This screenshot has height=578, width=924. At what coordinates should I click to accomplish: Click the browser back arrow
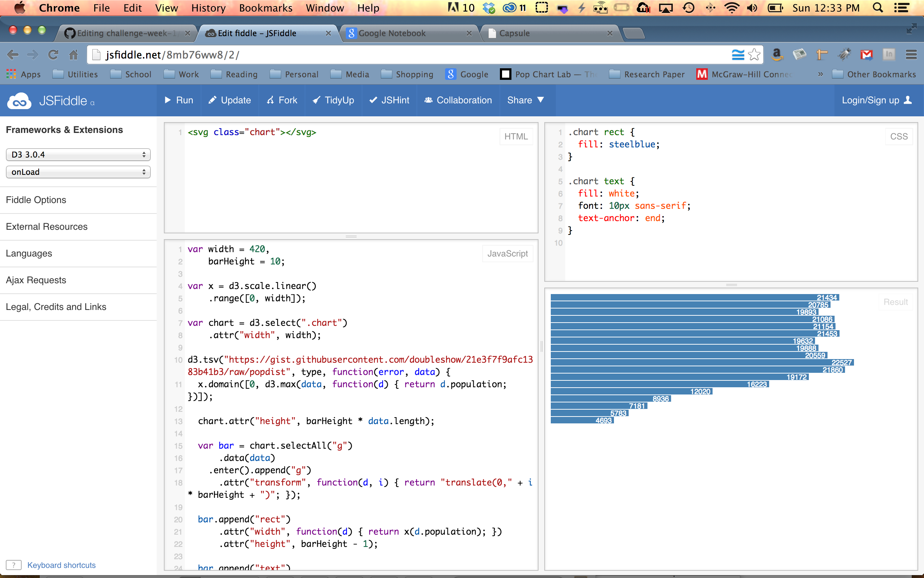coord(13,55)
